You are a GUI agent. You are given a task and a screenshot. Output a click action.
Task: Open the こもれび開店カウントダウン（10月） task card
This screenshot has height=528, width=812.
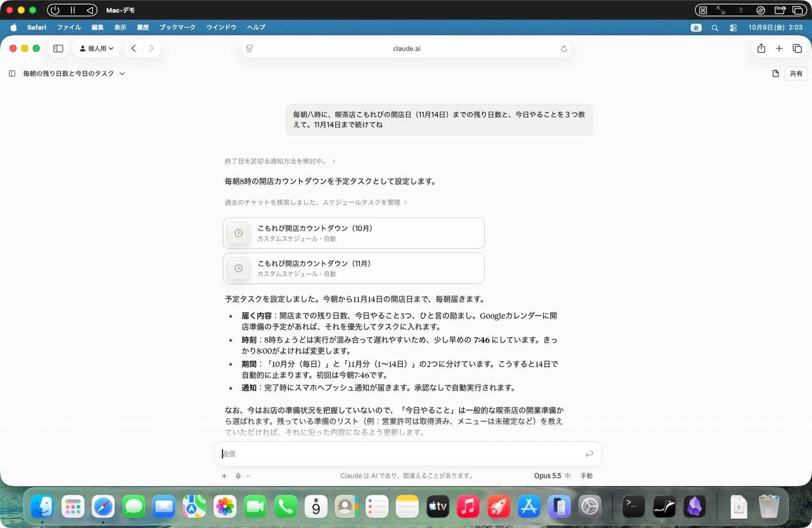point(354,233)
